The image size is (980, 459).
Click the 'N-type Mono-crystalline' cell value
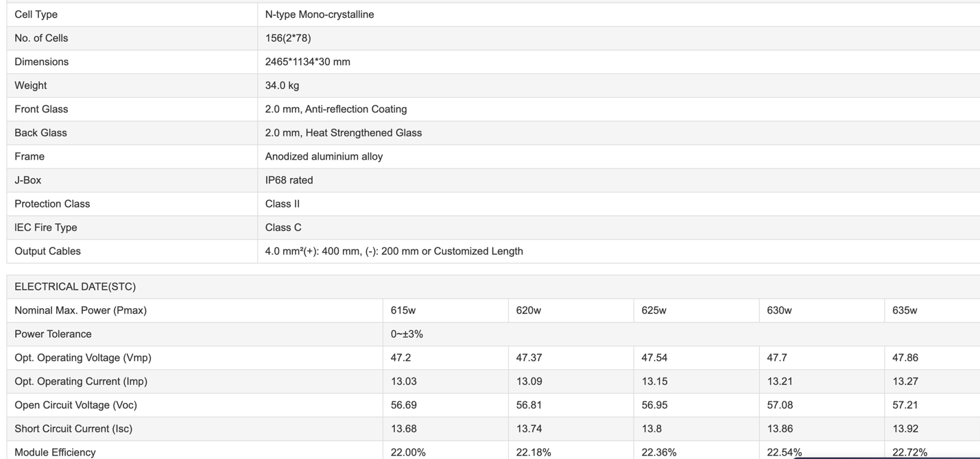click(x=320, y=14)
